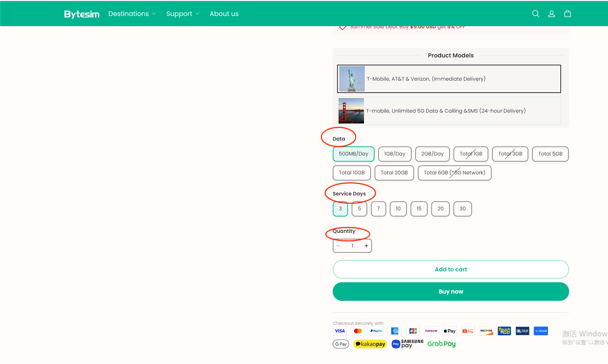Expand the Destinations dropdown menu
The image size is (608, 364).
pyautogui.click(x=132, y=14)
